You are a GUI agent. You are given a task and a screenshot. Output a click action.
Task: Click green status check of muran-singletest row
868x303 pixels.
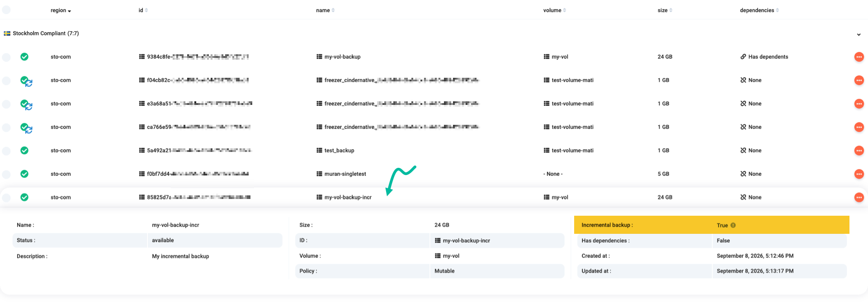pyautogui.click(x=24, y=174)
